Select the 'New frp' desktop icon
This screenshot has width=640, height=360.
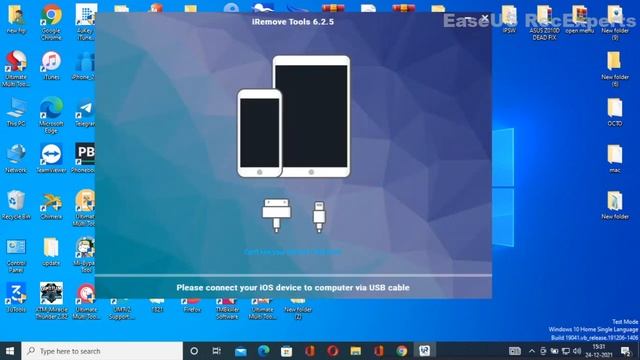point(16,19)
